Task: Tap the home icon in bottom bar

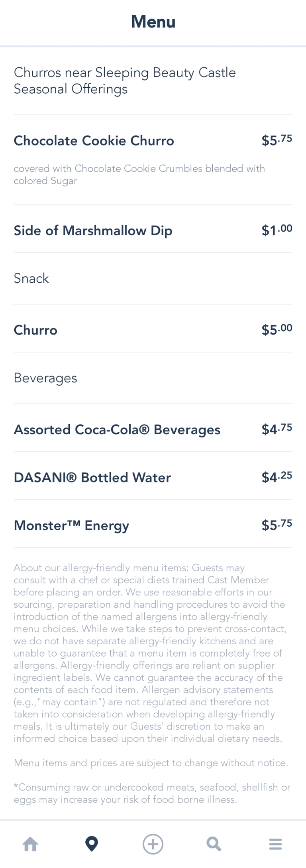Action: [x=30, y=844]
